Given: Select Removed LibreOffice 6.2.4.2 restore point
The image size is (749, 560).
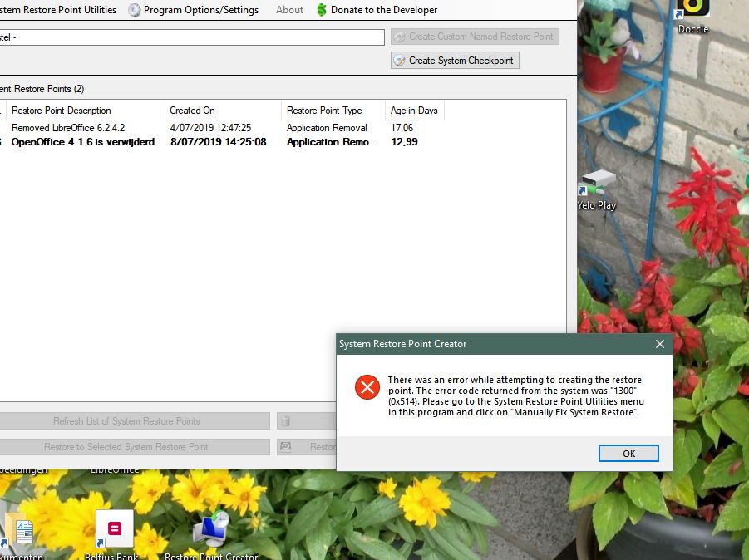Looking at the screenshot, I should 68,128.
